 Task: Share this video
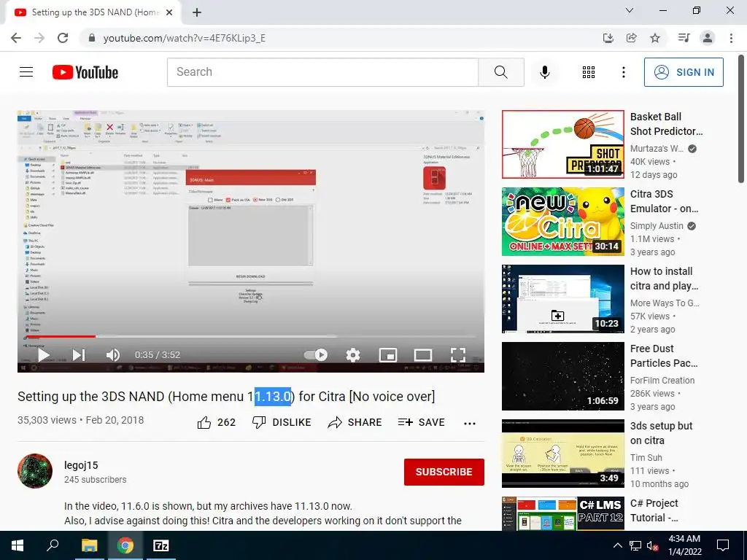pos(355,422)
